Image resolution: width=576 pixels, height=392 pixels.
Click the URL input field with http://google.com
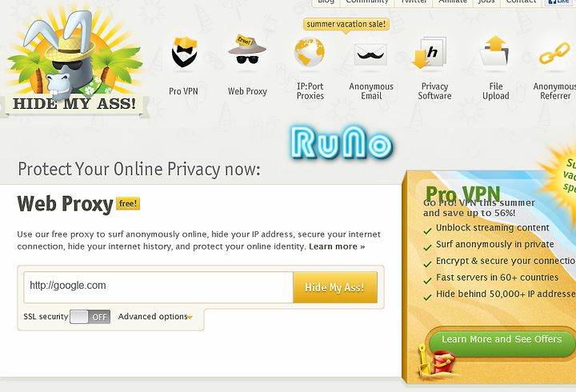click(158, 287)
